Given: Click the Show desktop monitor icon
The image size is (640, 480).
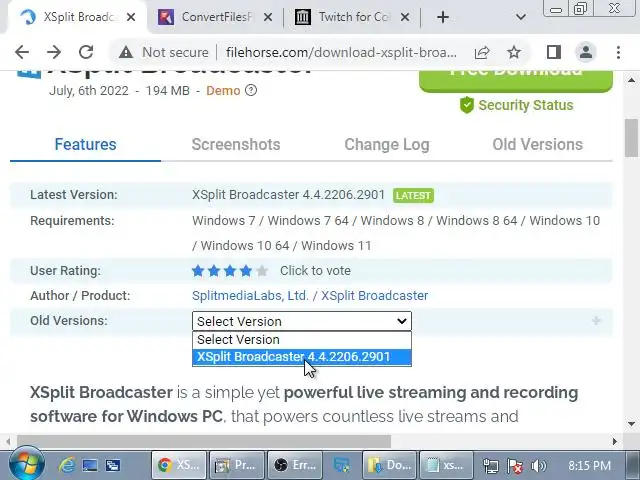Looking at the screenshot, I should [90, 465].
